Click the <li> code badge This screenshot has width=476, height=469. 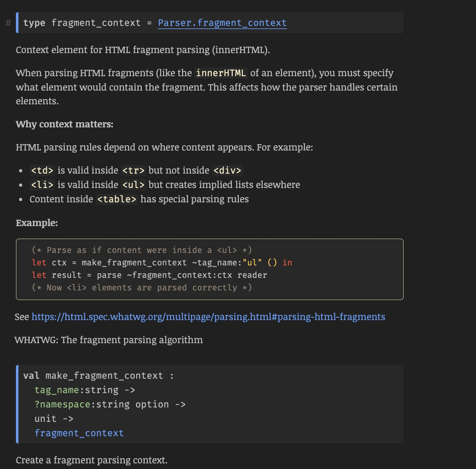point(42,185)
